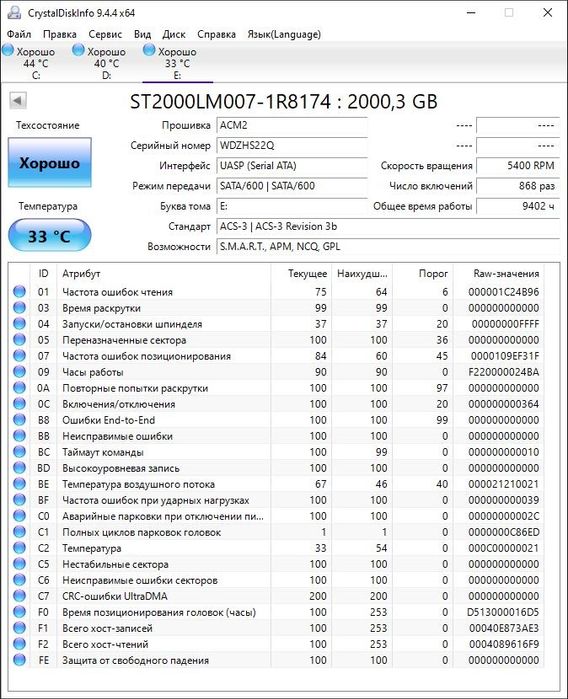Screen dimensions: 568x699
Task: Click status icon of attribute C2 row
Action: pos(19,548)
